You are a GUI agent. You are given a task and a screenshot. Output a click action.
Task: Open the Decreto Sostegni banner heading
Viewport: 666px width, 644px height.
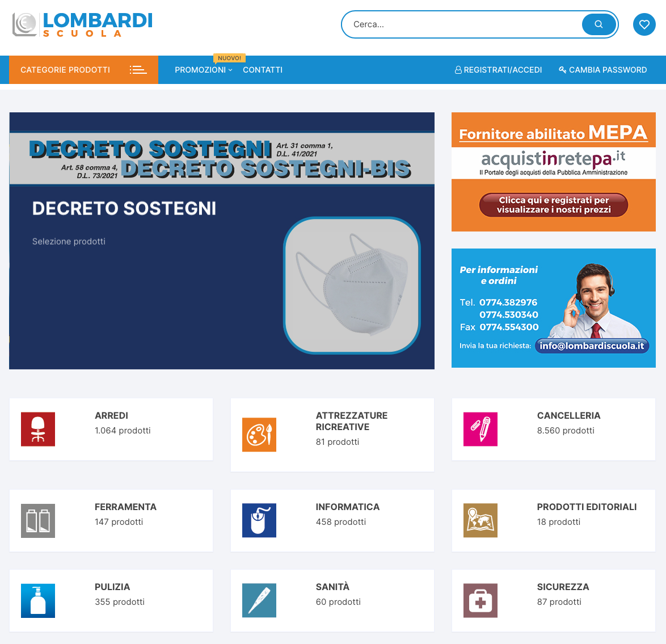[124, 209]
